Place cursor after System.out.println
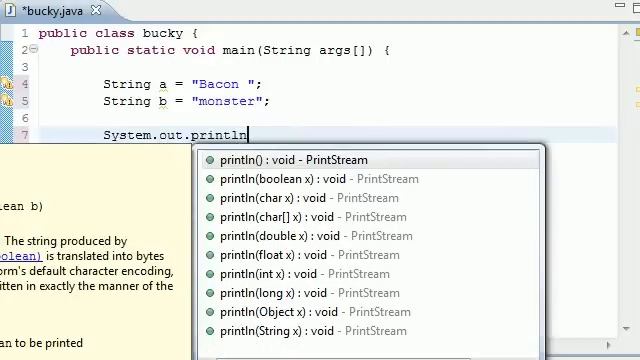 click(248, 135)
